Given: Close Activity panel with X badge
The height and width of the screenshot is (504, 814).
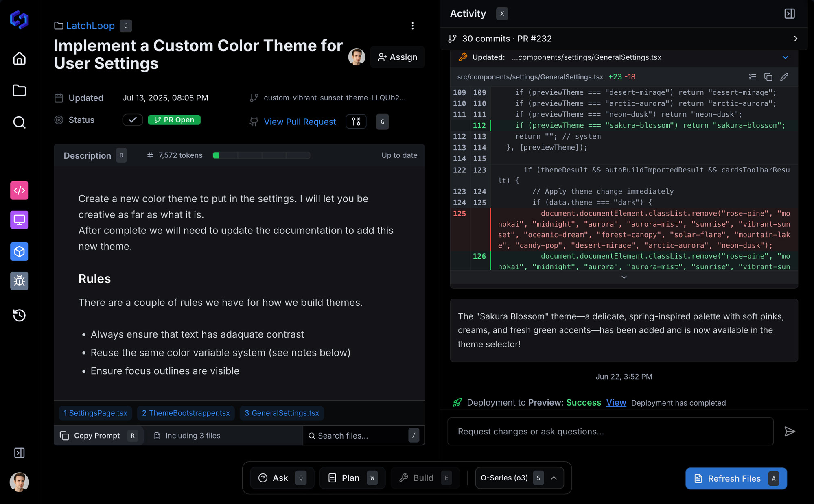Looking at the screenshot, I should click(x=502, y=13).
